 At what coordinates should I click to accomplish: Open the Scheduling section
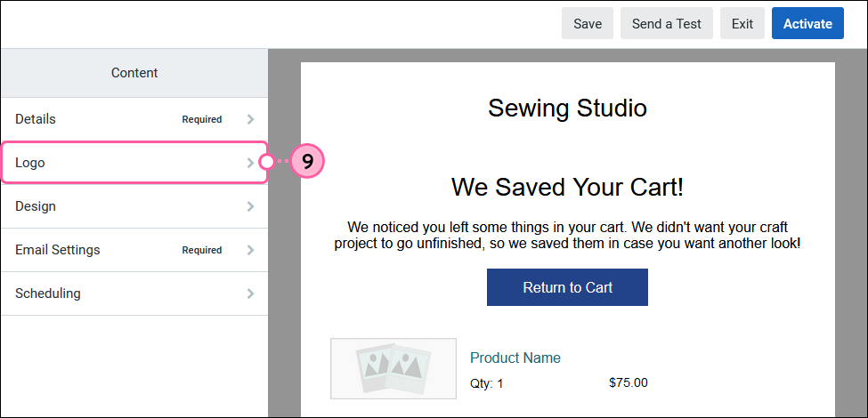click(134, 293)
